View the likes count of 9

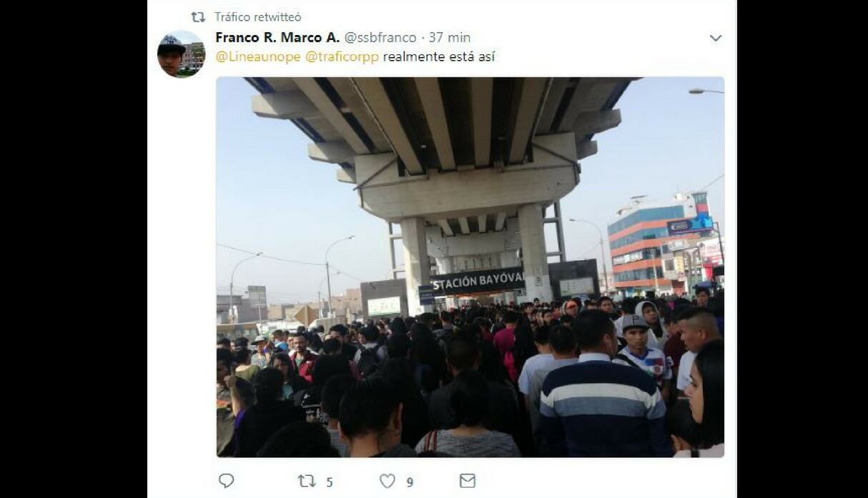[x=410, y=482]
